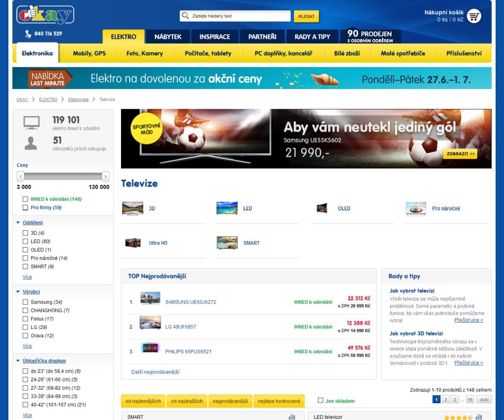Image resolution: width=504 pixels, height=420 pixels.
Task: Switch to the NÁBYTEK tab
Action: coord(168,37)
